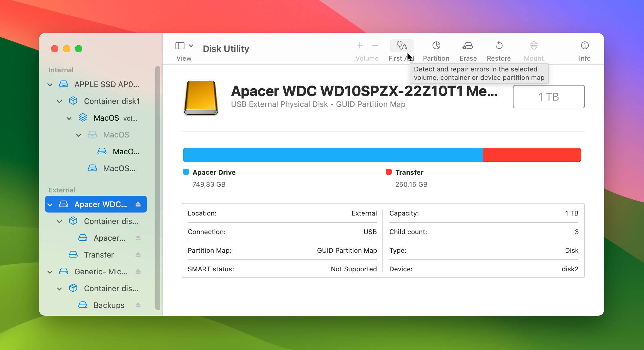Eject the Backups volume

pyautogui.click(x=138, y=305)
